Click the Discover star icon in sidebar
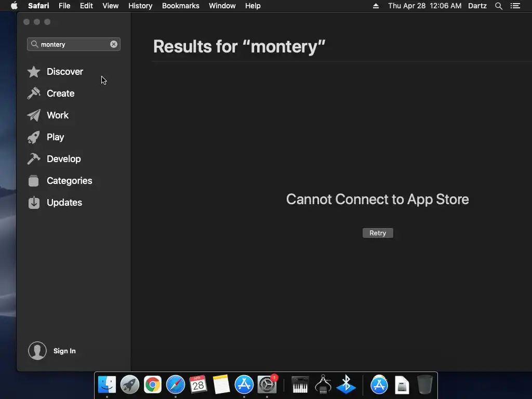This screenshot has width=532, height=399. point(34,72)
